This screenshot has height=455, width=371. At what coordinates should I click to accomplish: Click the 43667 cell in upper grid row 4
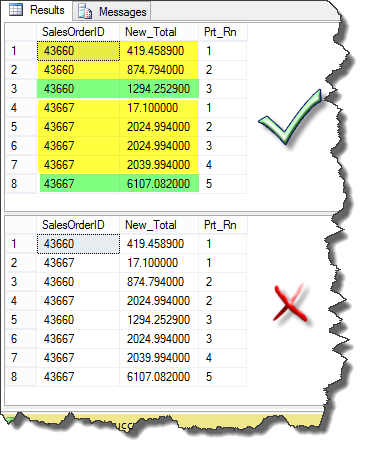78,108
